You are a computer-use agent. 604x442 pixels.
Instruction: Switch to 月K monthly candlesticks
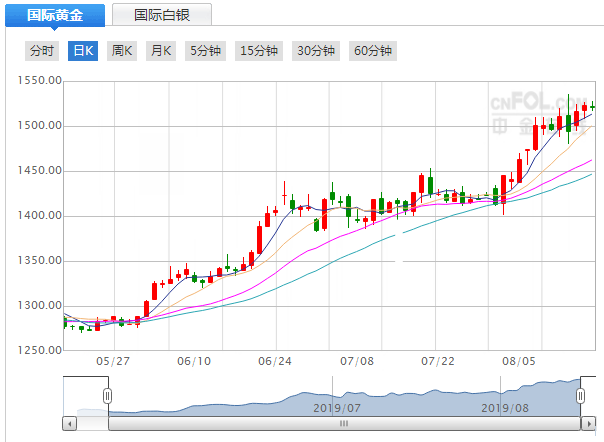160,51
